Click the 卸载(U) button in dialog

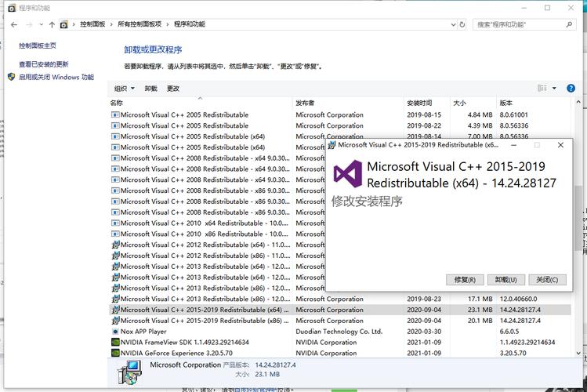pos(506,280)
